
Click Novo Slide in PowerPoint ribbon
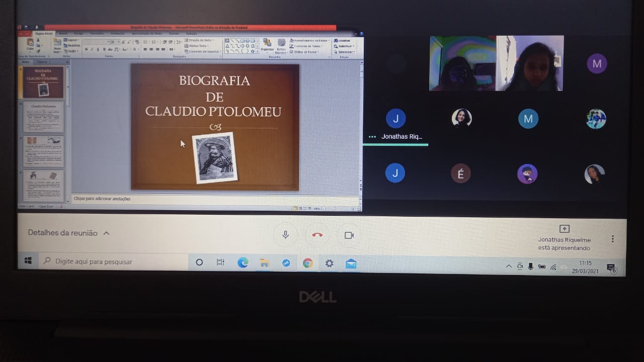click(x=57, y=45)
